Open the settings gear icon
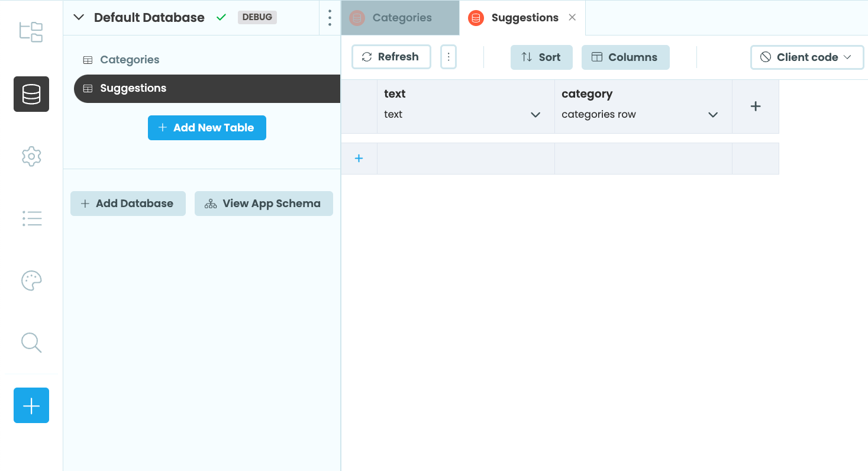Image resolution: width=868 pixels, height=471 pixels. (31, 156)
